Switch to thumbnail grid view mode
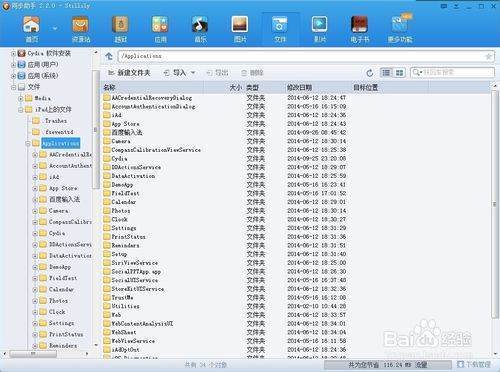Screen dimensions: 500x372 tap(399, 72)
